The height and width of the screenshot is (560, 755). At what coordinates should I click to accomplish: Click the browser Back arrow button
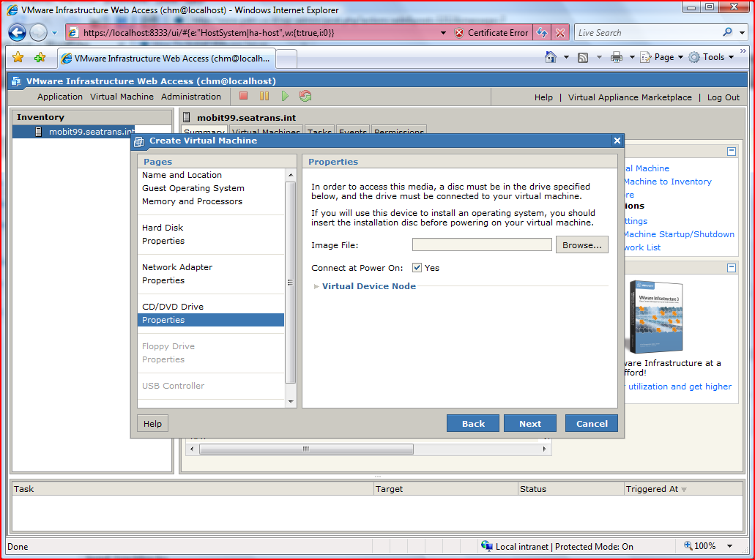18,33
